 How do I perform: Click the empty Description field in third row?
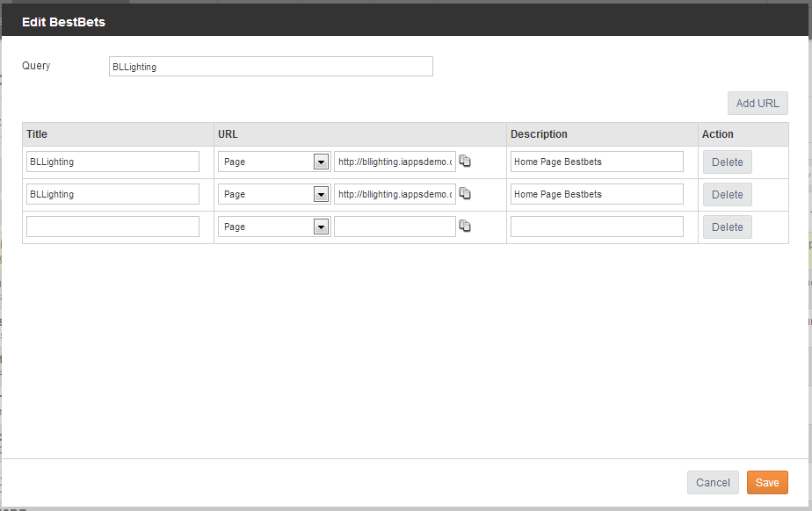597,227
